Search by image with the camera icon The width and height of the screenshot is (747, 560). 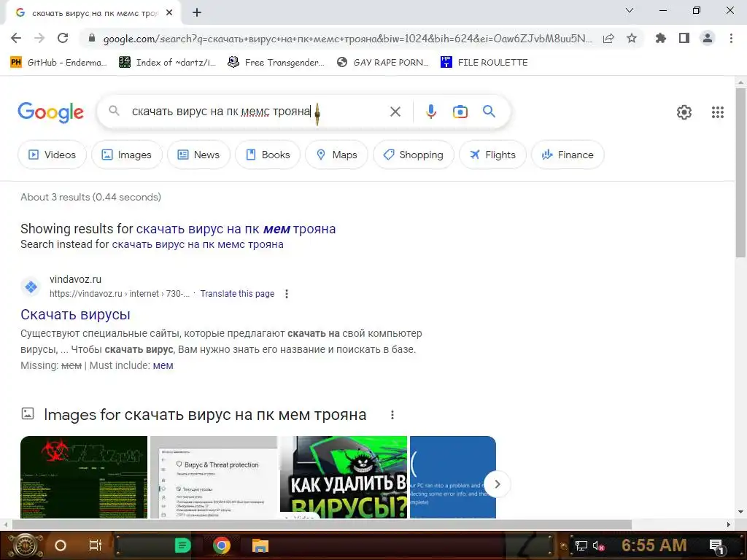[x=460, y=112]
